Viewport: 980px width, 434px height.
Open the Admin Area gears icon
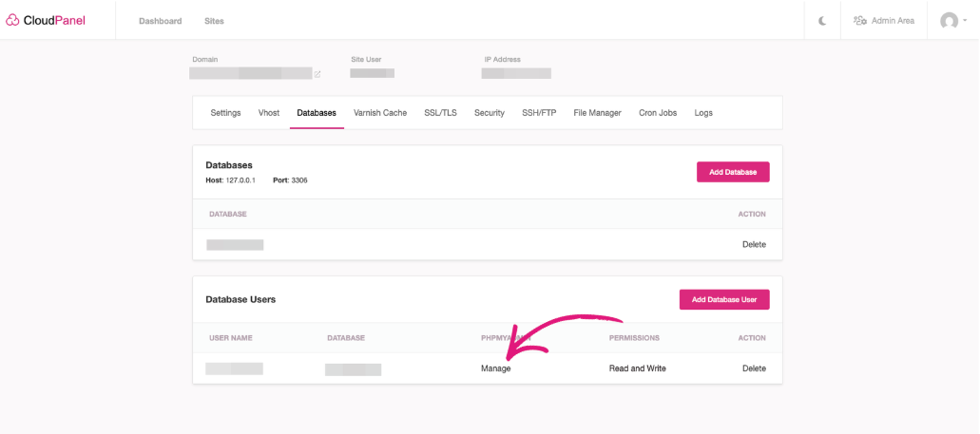[860, 21]
